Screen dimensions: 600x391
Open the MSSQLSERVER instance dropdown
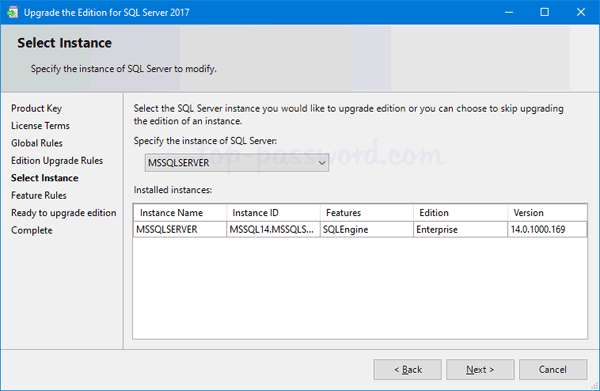236,163
